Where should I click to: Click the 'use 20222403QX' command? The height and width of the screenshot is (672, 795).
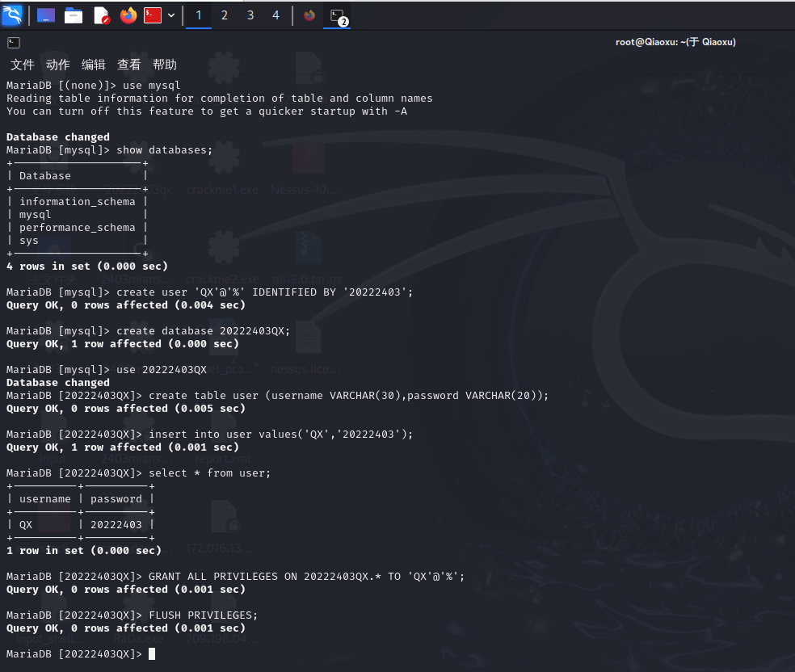162,369
